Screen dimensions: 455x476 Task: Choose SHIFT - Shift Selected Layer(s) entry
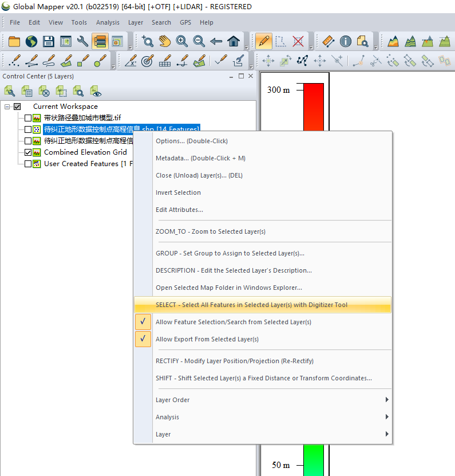coord(263,378)
